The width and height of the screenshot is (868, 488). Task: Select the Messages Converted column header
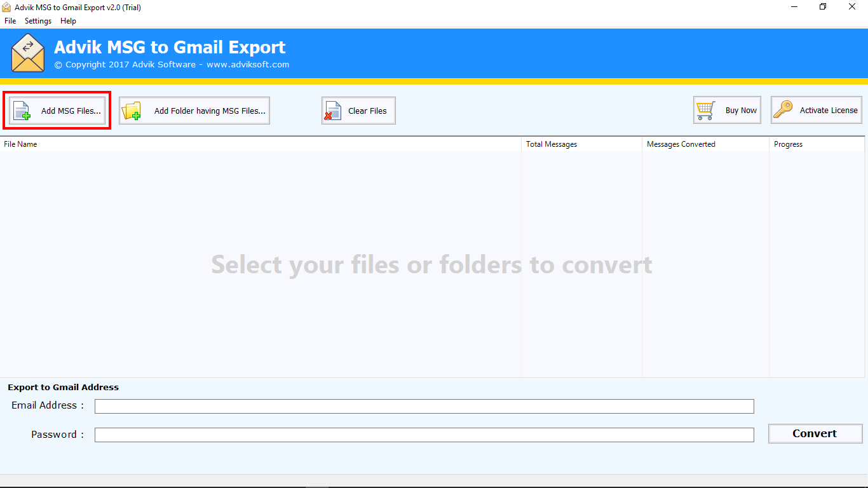tap(705, 144)
